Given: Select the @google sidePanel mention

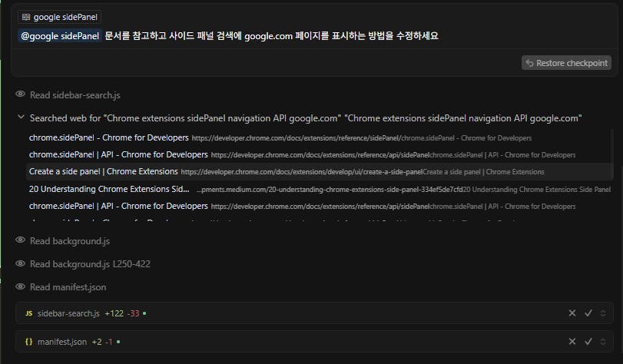Looking at the screenshot, I should coord(60,36).
